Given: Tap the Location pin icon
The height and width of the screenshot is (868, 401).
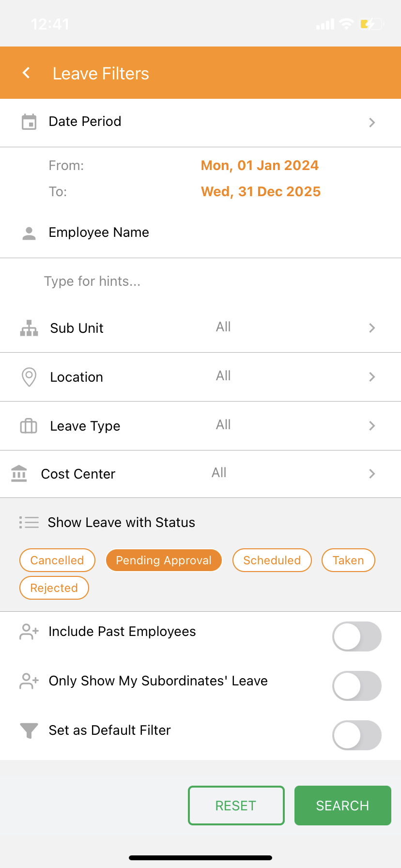Looking at the screenshot, I should click(x=29, y=377).
